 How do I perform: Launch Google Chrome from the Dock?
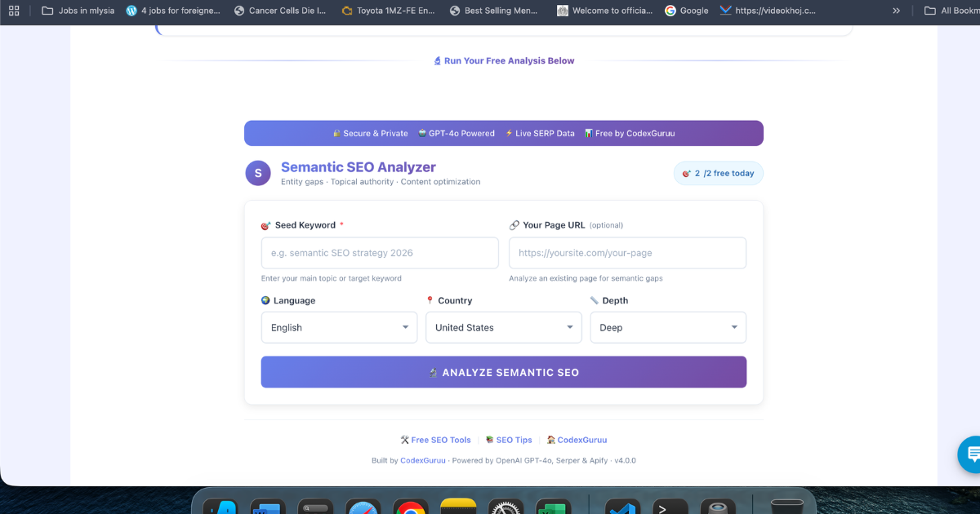[411, 507]
